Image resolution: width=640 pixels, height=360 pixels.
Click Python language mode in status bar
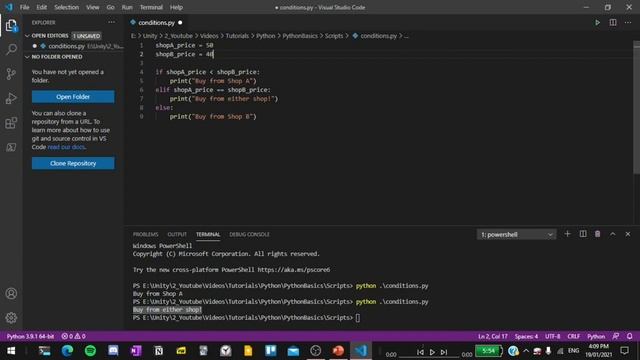click(x=596, y=336)
